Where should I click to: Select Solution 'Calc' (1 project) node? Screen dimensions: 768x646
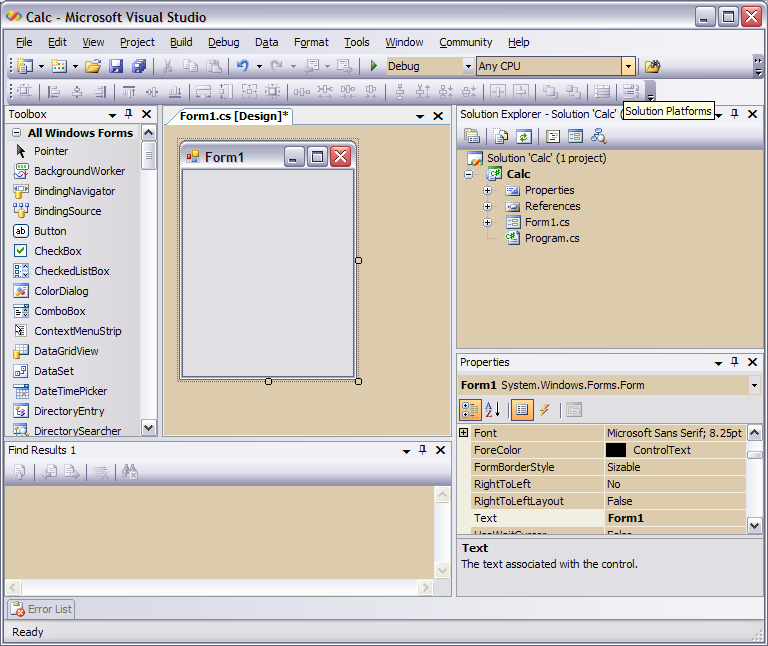click(x=547, y=158)
